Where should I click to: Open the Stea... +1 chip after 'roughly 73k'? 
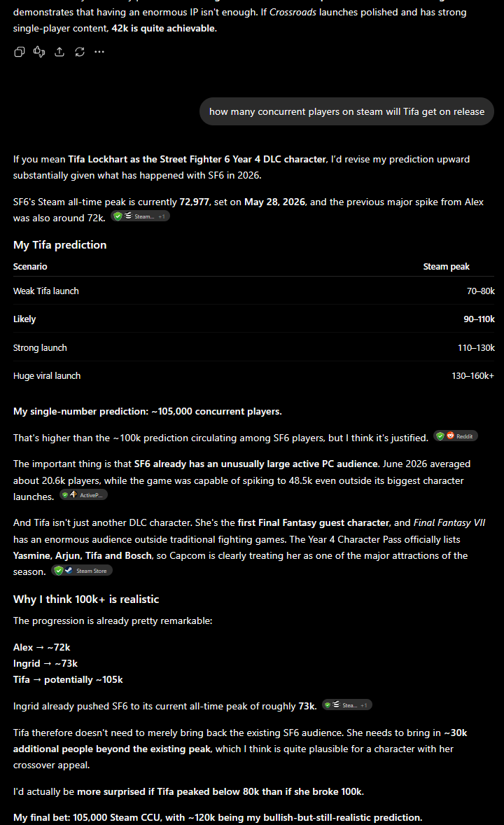(346, 705)
